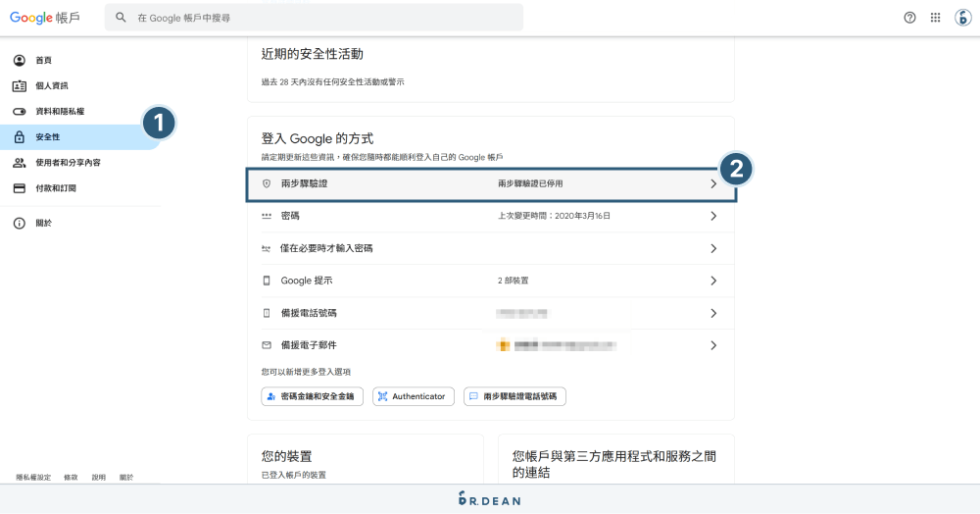Open 使用者和分享內容 in sidebar
This screenshot has width=980, height=514.
[68, 163]
